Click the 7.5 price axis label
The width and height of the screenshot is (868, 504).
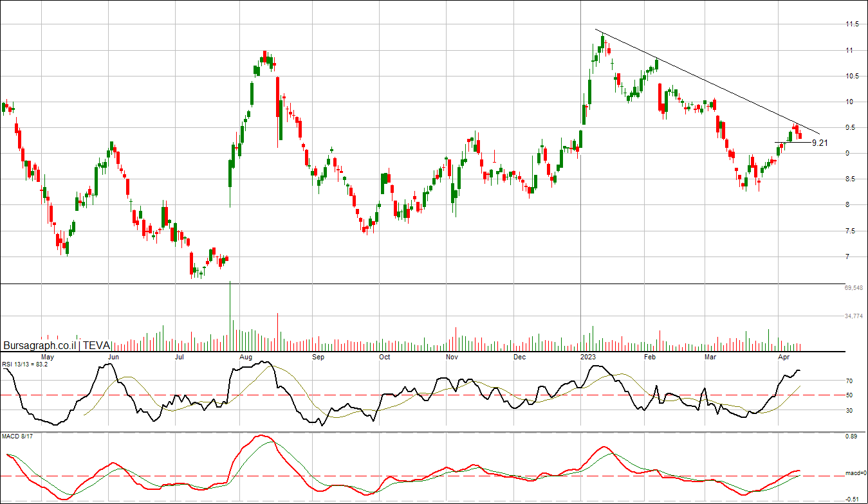click(850, 231)
